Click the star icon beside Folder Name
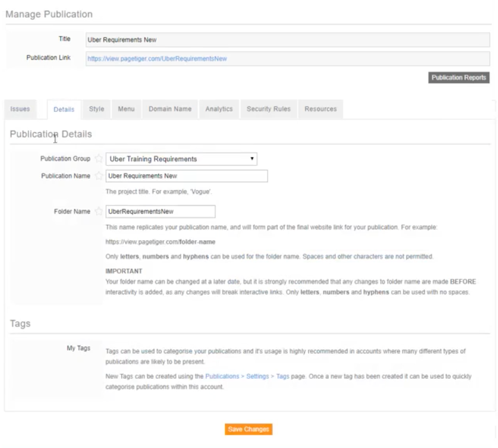Screen dimensions: 498x448 [x=99, y=211]
